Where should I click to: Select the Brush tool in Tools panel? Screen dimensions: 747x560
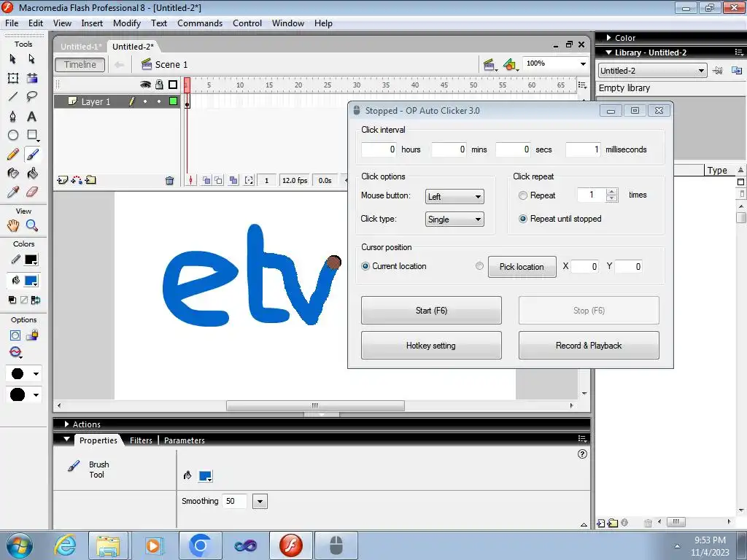pyautogui.click(x=32, y=155)
